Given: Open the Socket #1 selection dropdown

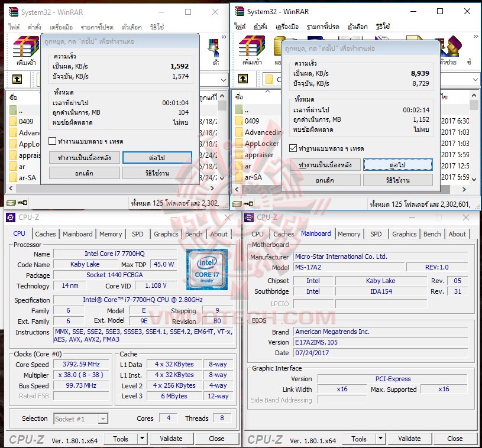Looking at the screenshot, I should pyautogui.click(x=103, y=418).
